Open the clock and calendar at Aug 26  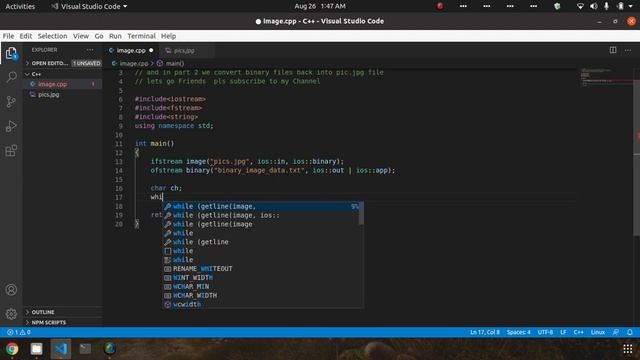320,6
